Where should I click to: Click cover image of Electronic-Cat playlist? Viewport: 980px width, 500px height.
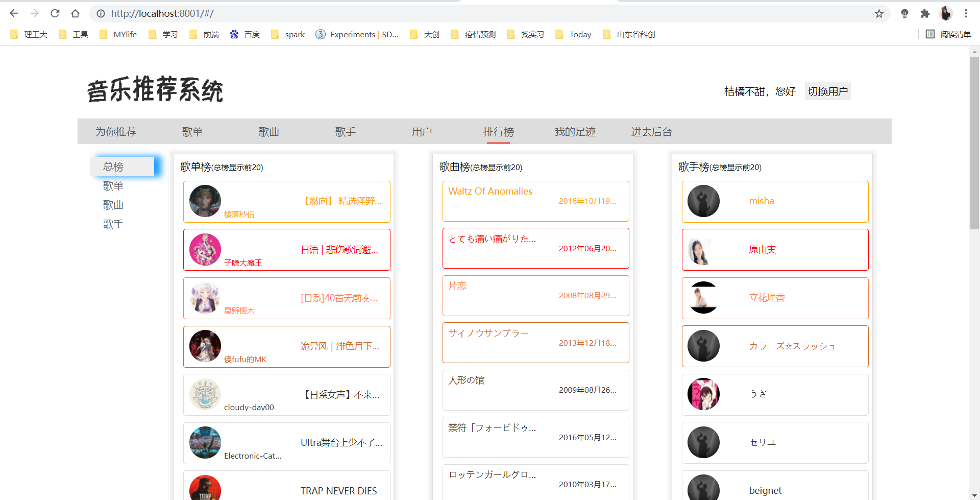[205, 442]
